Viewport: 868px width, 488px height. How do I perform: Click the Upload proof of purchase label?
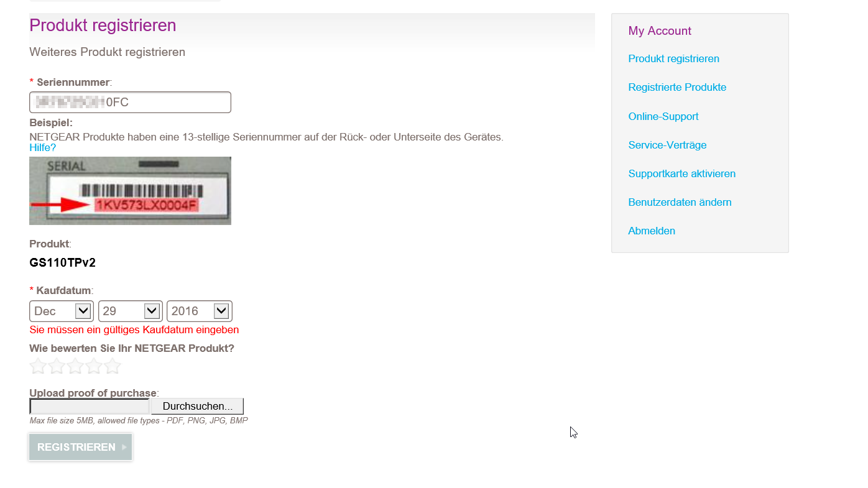pos(93,392)
